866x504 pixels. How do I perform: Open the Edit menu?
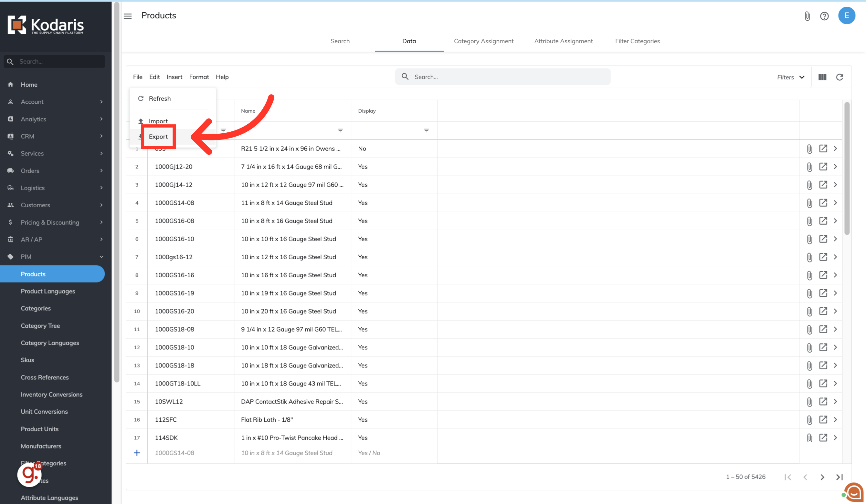pos(154,77)
